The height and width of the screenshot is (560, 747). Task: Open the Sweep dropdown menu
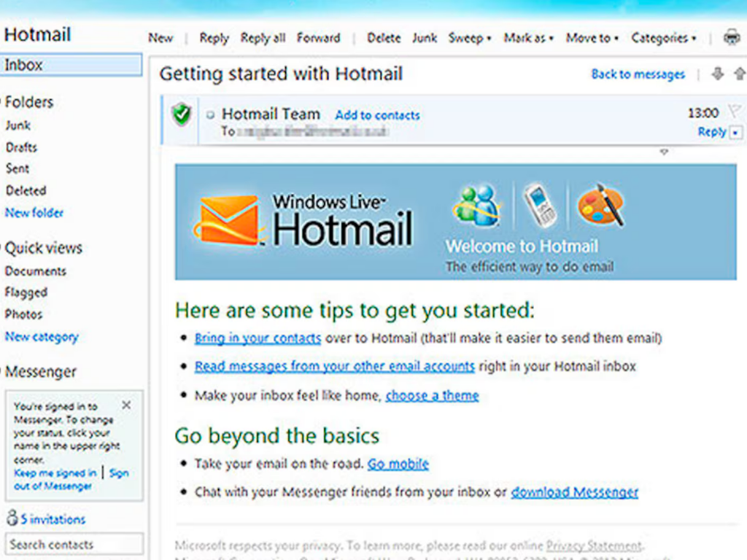[470, 38]
